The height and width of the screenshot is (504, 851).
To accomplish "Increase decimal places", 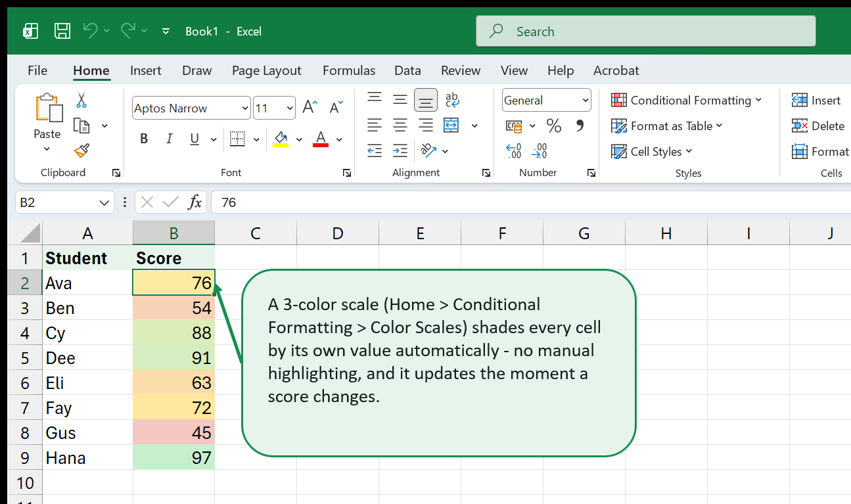I will click(x=514, y=151).
